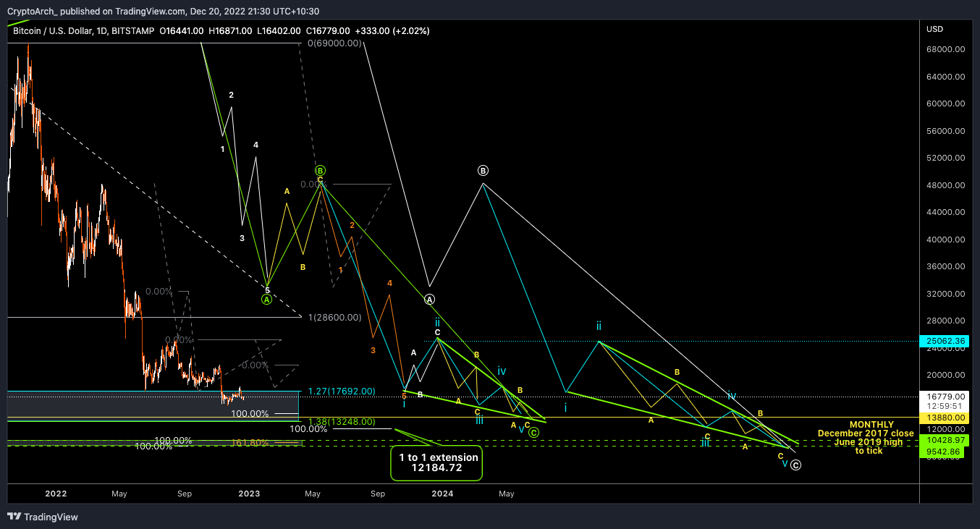
Task: Click the 2022 label on time axis
Action: [x=56, y=494]
